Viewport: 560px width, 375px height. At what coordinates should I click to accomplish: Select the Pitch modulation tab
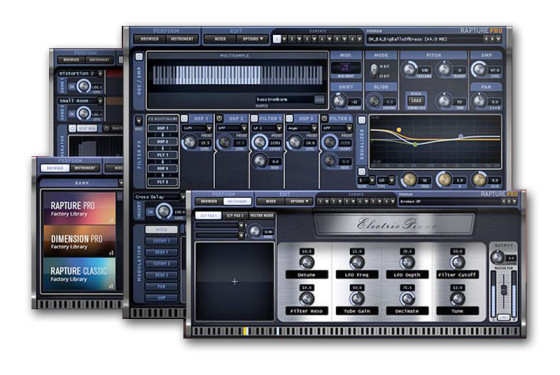(x=161, y=229)
